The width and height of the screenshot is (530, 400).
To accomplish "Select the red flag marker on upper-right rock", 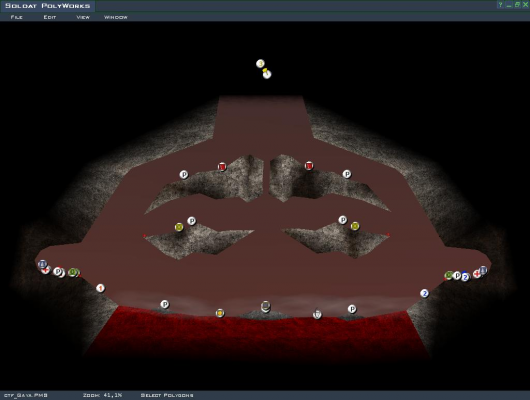I will pos(309,166).
